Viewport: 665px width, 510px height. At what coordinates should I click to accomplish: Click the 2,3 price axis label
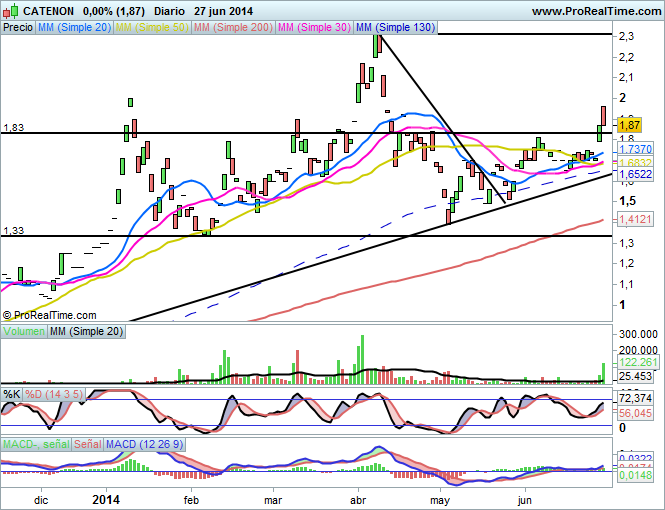[626, 36]
